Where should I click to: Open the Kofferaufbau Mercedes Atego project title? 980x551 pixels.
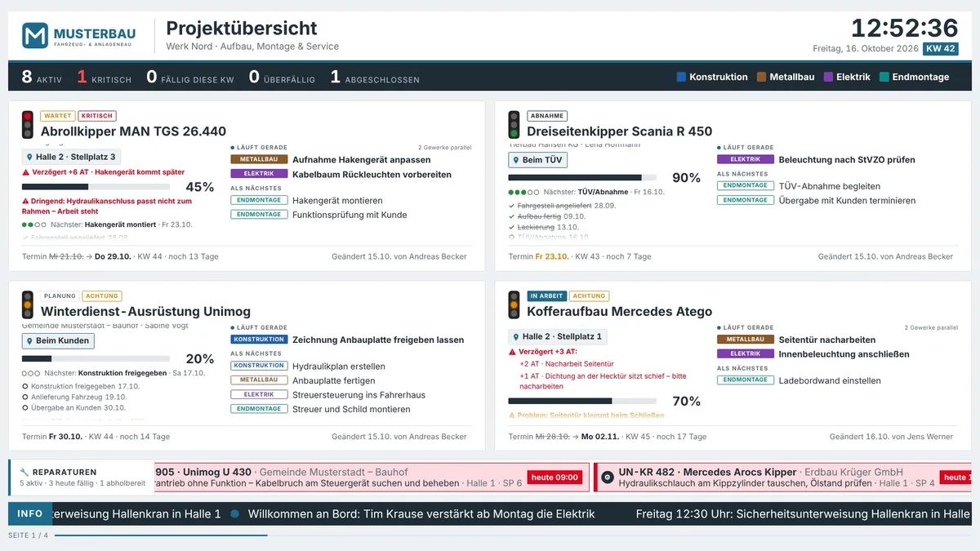pos(620,311)
